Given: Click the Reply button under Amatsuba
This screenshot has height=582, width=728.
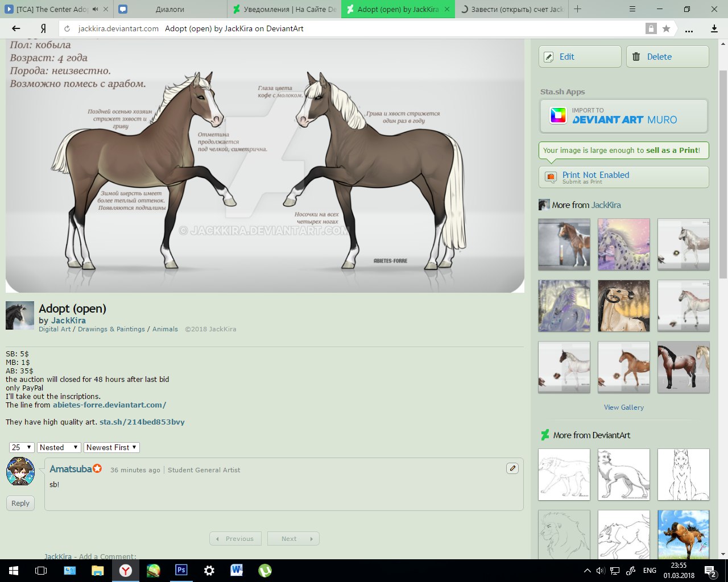Looking at the screenshot, I should point(20,503).
